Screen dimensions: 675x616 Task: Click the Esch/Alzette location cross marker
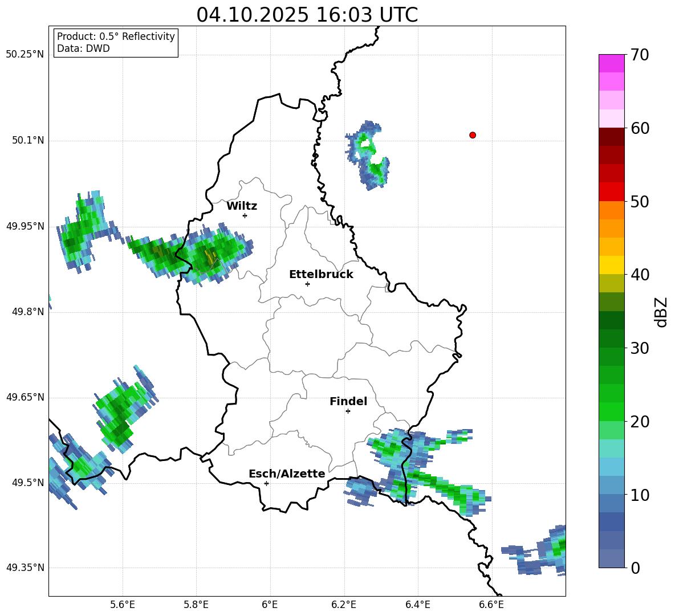point(266,483)
